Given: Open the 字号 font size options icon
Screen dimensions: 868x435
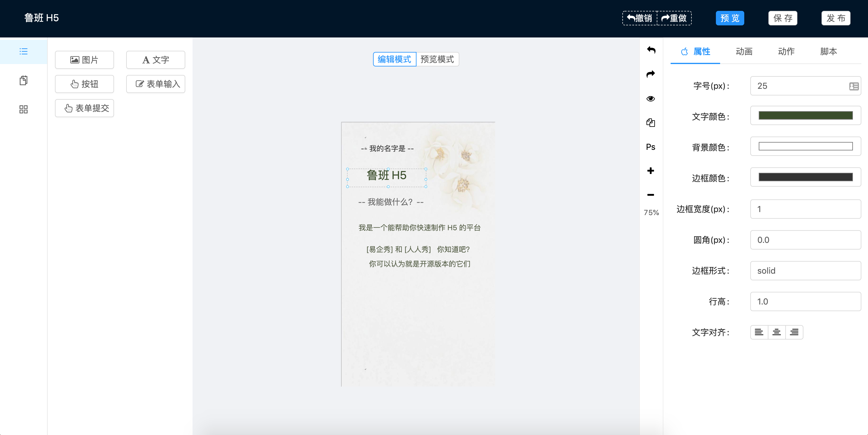Looking at the screenshot, I should point(854,86).
